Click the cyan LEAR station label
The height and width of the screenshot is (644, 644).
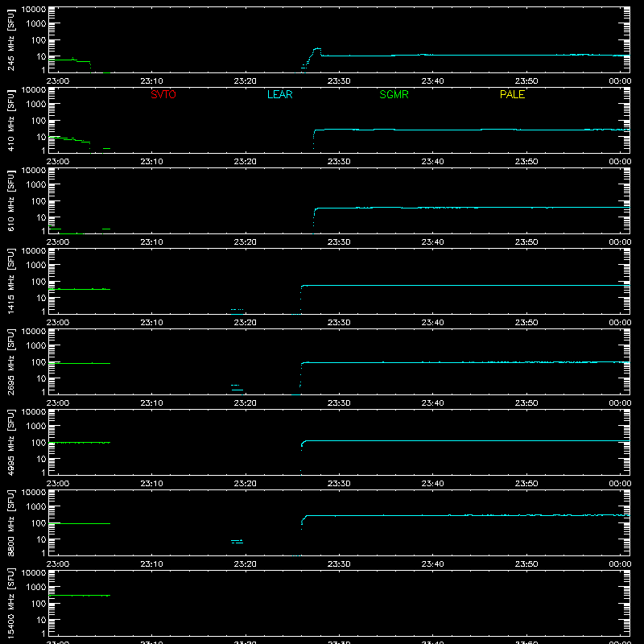point(279,94)
